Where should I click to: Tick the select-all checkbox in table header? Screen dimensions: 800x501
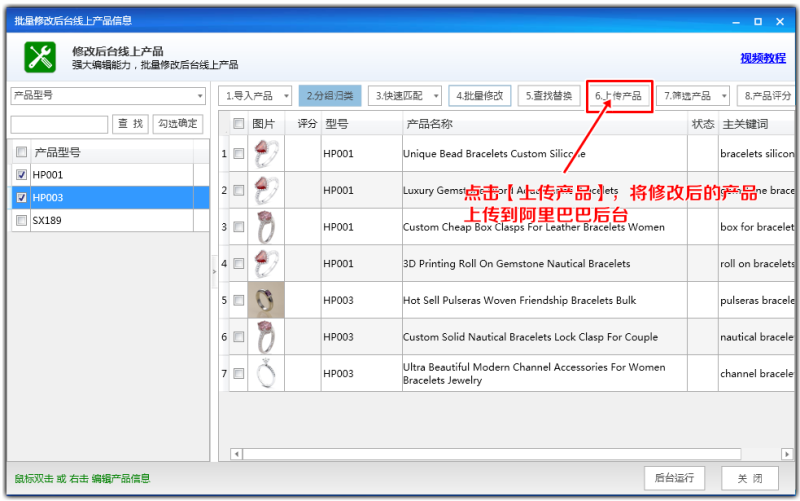(238, 123)
